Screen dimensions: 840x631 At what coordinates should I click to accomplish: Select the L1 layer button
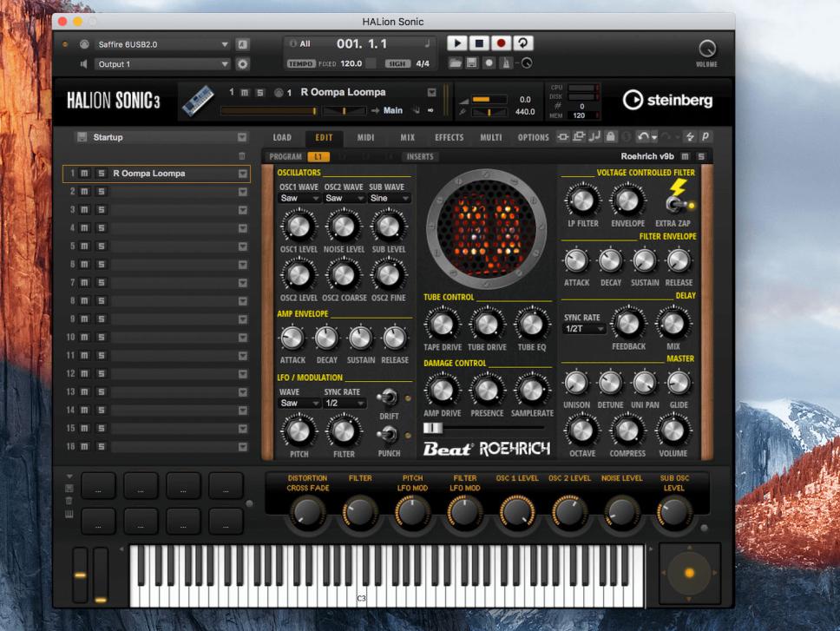click(317, 156)
